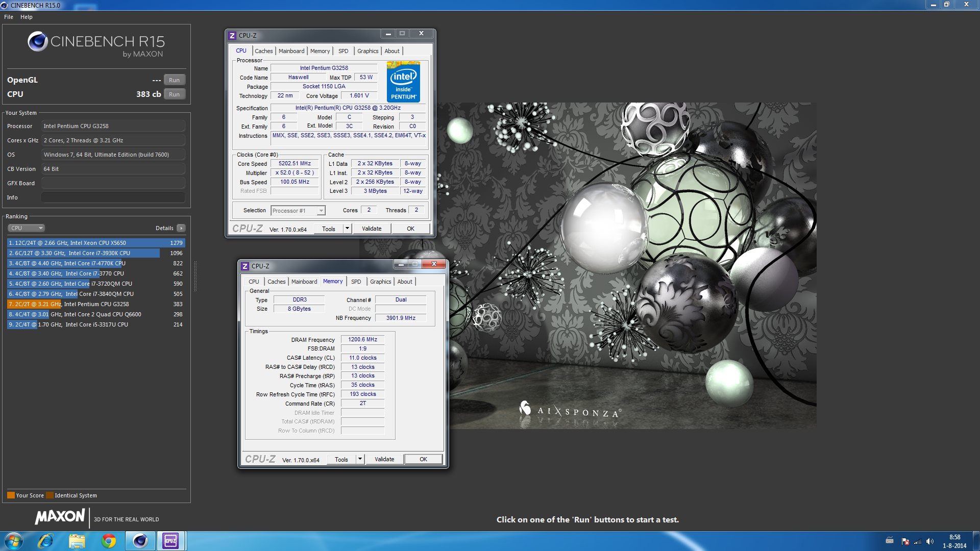
Task: Close the upper CPU-Z window
Action: (x=421, y=34)
